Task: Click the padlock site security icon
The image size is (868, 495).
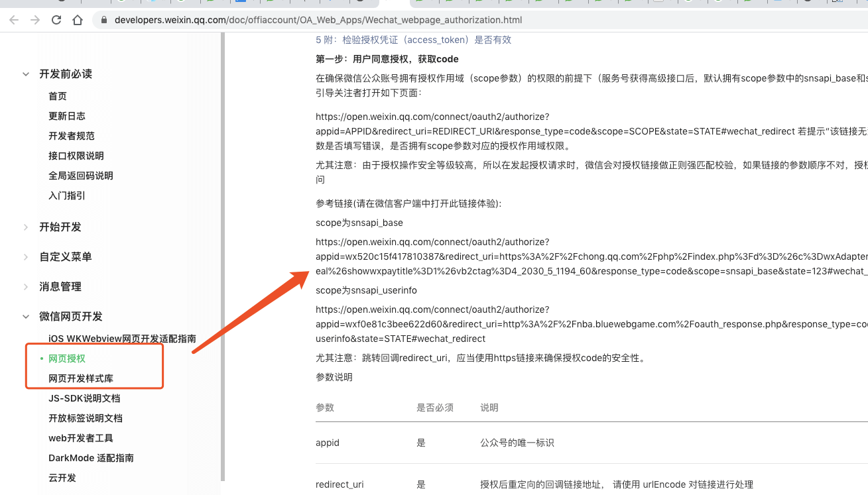Action: [103, 20]
